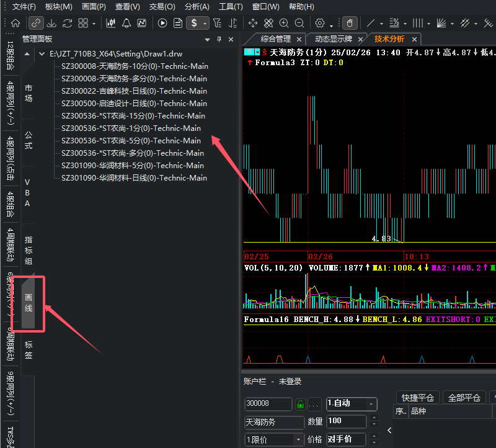The height and width of the screenshot is (448, 496).
Task: Toggle the green lock icon beside 300008
Action: [300, 404]
